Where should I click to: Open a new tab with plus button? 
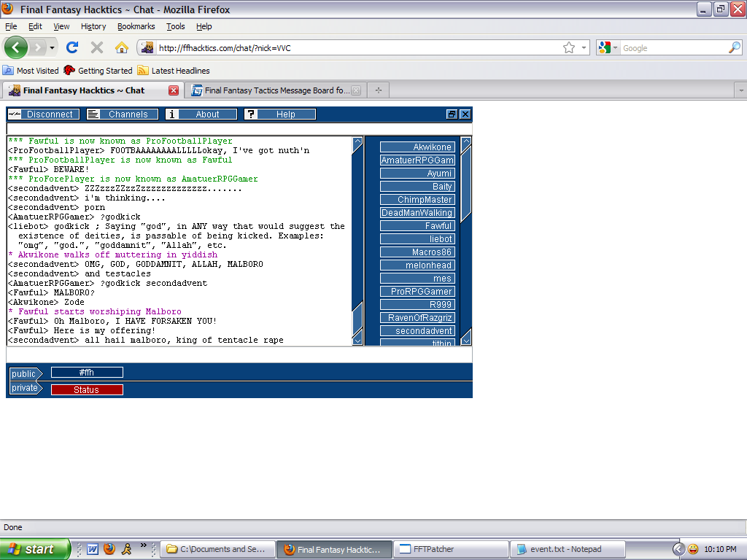pyautogui.click(x=379, y=90)
